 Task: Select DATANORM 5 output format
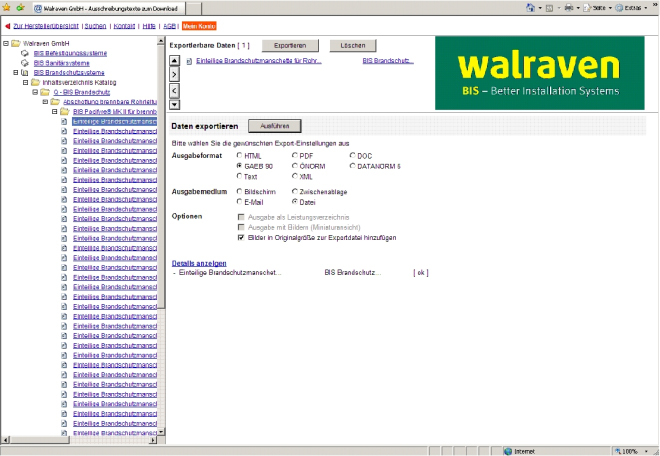click(x=352, y=166)
